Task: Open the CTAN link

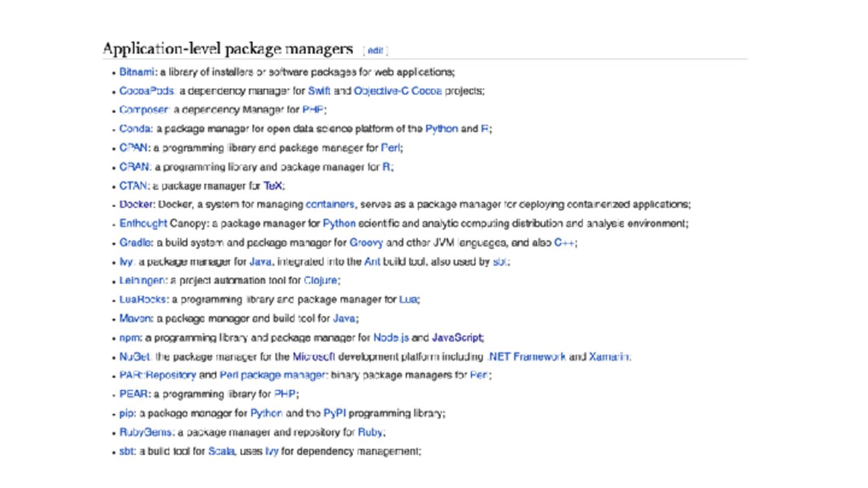Action: 133,186
